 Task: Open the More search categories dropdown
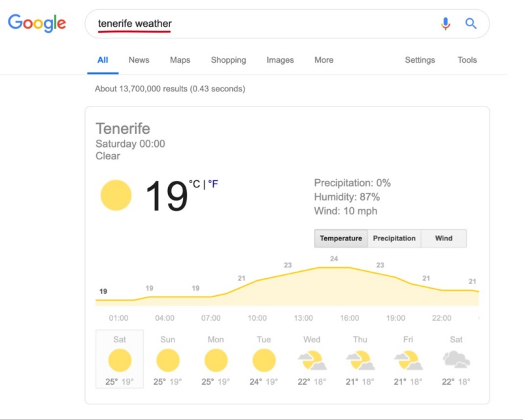pyautogui.click(x=324, y=60)
